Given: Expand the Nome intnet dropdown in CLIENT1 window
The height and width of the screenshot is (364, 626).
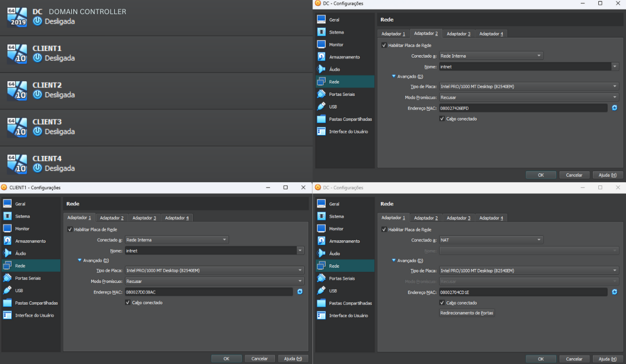Looking at the screenshot, I should point(300,251).
